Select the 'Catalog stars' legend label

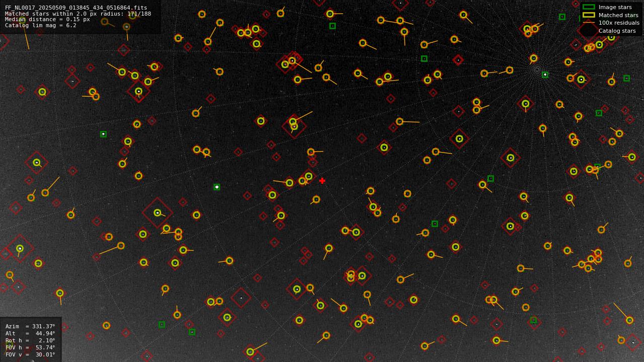click(617, 31)
